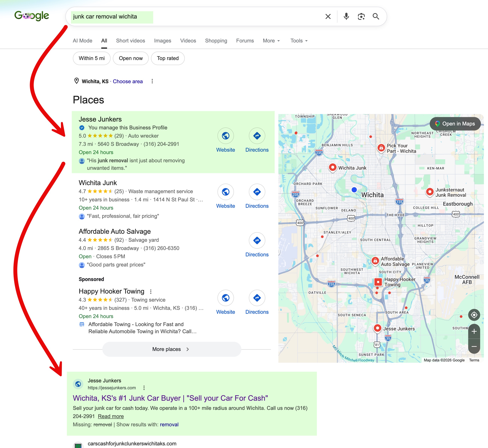Open the three-dot menu beside Choose area
Image resolution: width=488 pixels, height=448 pixels.
[152, 81]
